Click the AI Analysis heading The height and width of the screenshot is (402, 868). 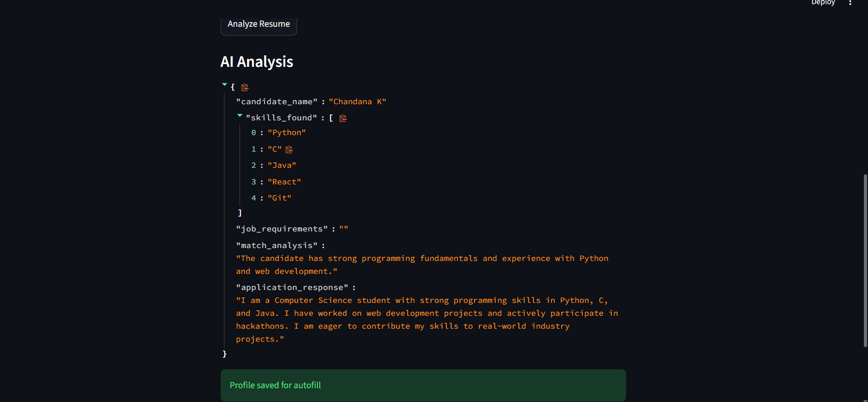[x=257, y=62]
